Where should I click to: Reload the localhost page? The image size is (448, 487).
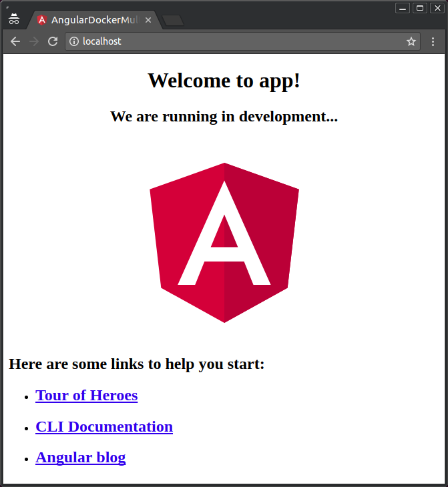53,41
